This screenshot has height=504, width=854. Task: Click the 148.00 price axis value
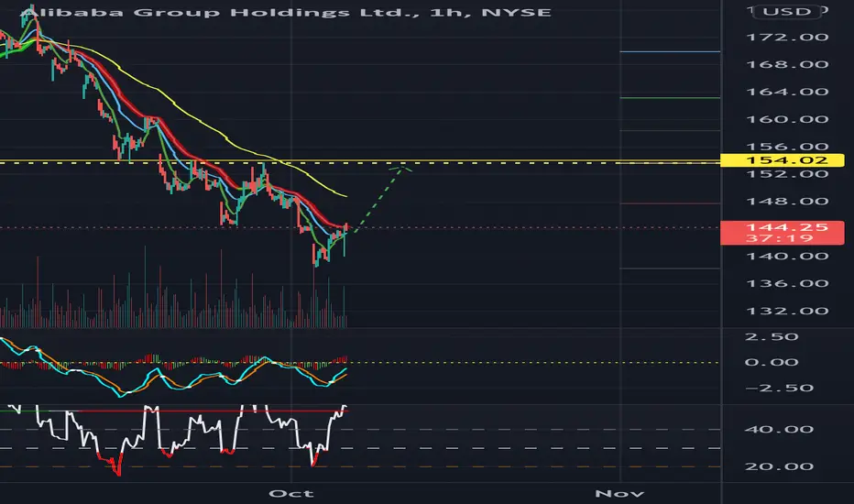tap(787, 202)
